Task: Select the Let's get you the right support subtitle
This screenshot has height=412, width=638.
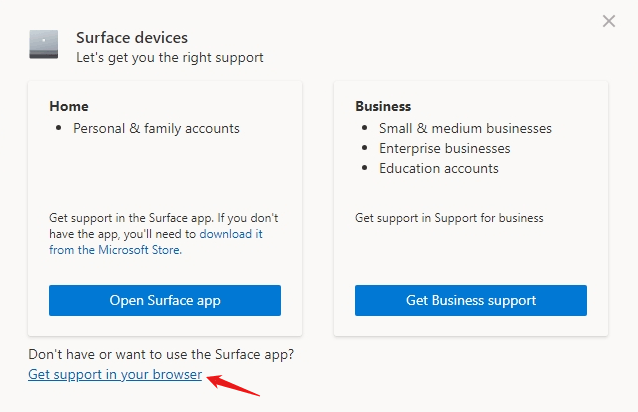Action: (x=170, y=57)
